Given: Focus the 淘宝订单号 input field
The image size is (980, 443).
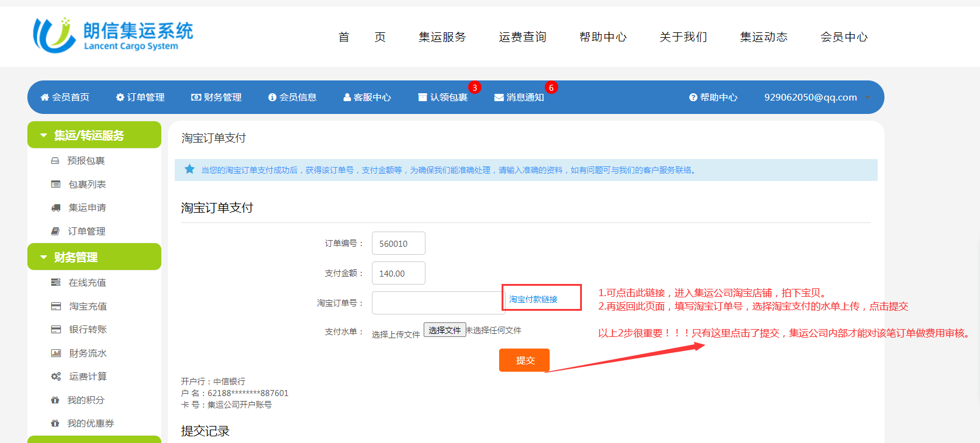Looking at the screenshot, I should coord(437,303).
